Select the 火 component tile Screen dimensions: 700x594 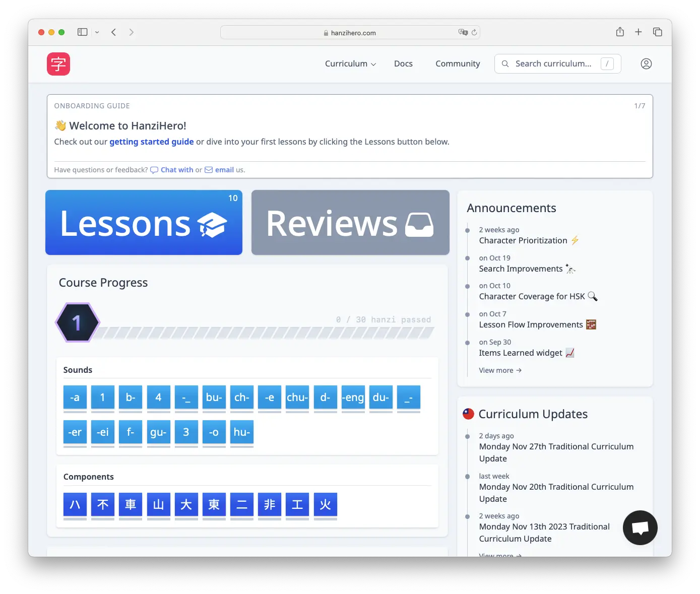click(x=326, y=504)
